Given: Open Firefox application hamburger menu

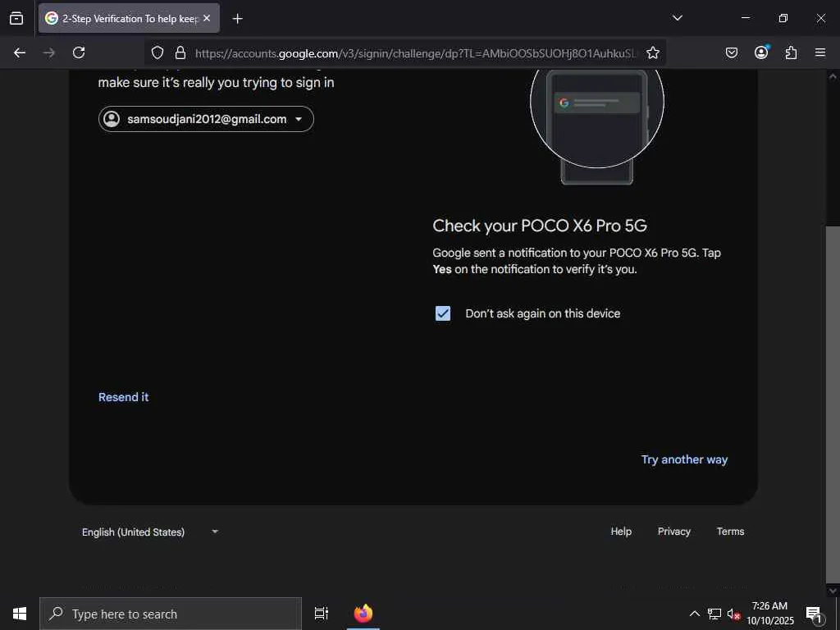Looking at the screenshot, I should pos(820,52).
